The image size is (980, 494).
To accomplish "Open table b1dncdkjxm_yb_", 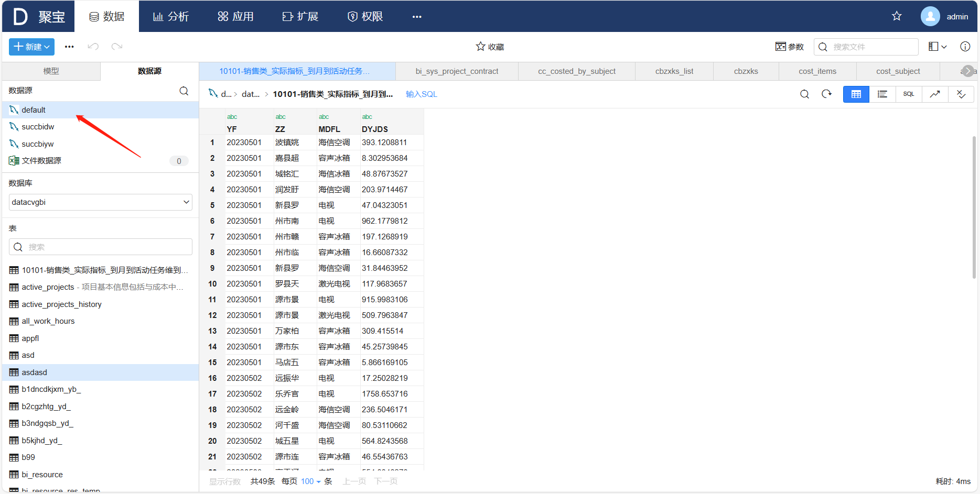I will coord(101,389).
